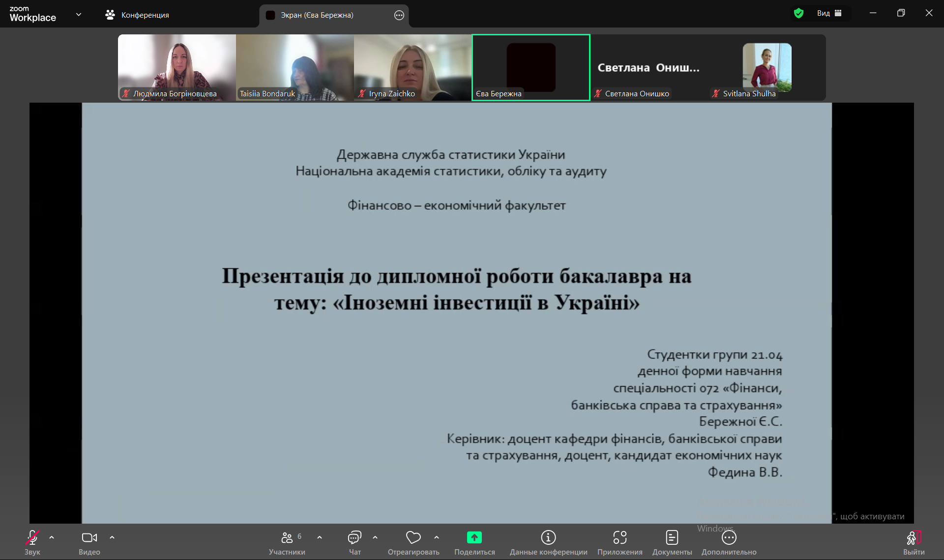Open reactions with Отреагировать heart icon
This screenshot has height=560, width=944.
(x=413, y=538)
